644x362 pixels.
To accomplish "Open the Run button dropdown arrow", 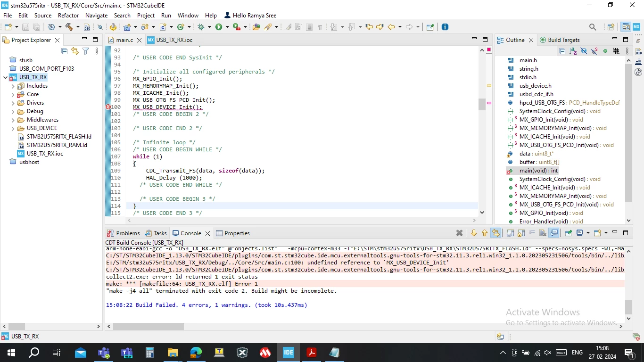I will 227,27.
